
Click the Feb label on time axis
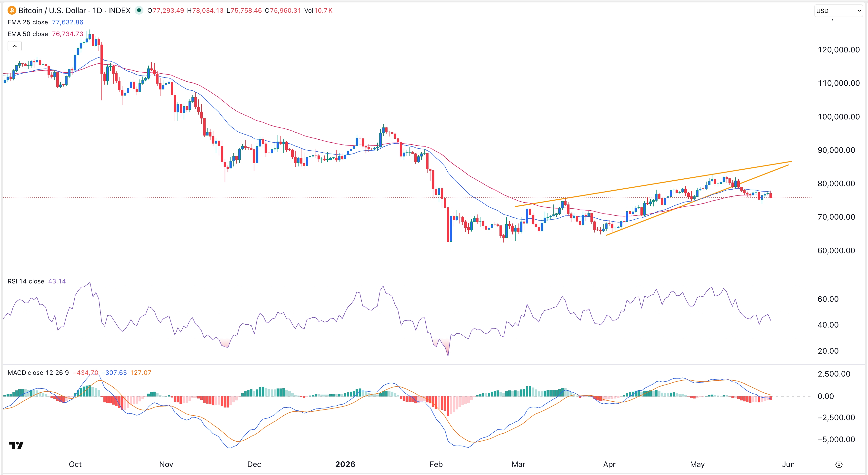pyautogui.click(x=436, y=465)
